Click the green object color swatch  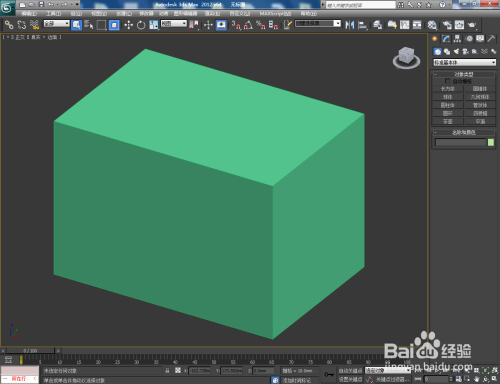[x=491, y=142]
